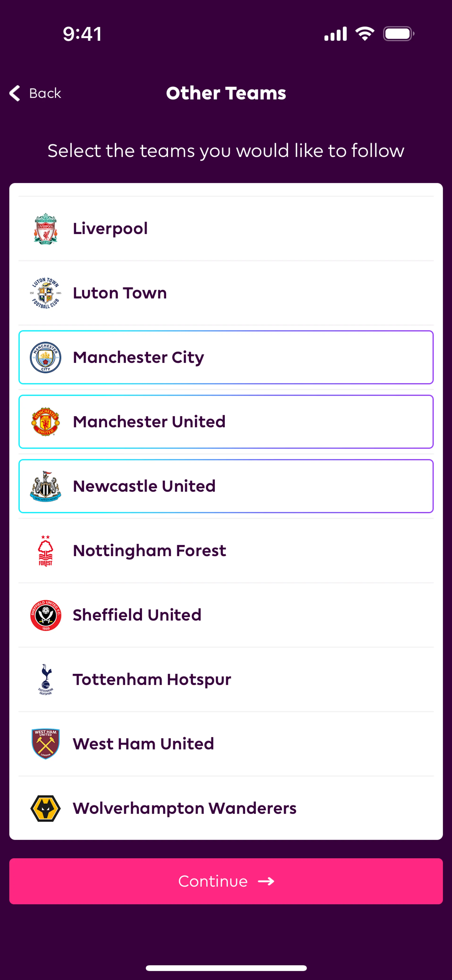
Task: Tap the Tottenham Hotspur cockerel logo
Action: (45, 680)
